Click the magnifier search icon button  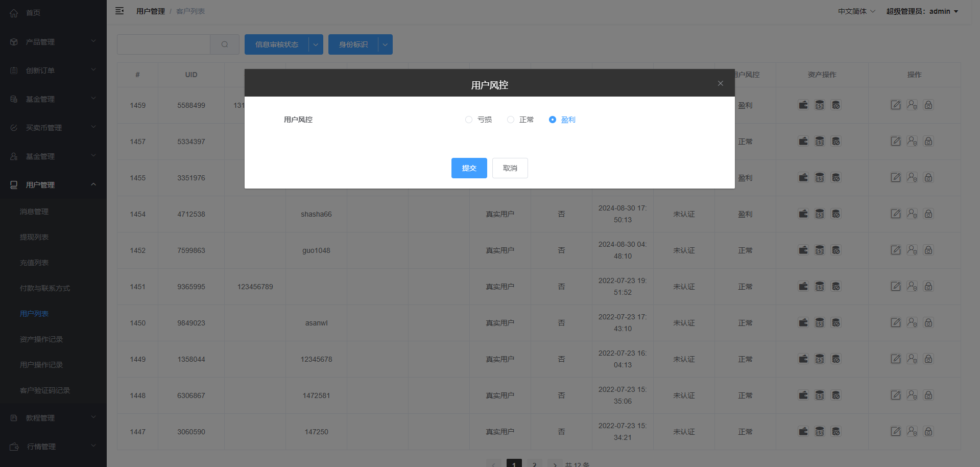pyautogui.click(x=225, y=44)
